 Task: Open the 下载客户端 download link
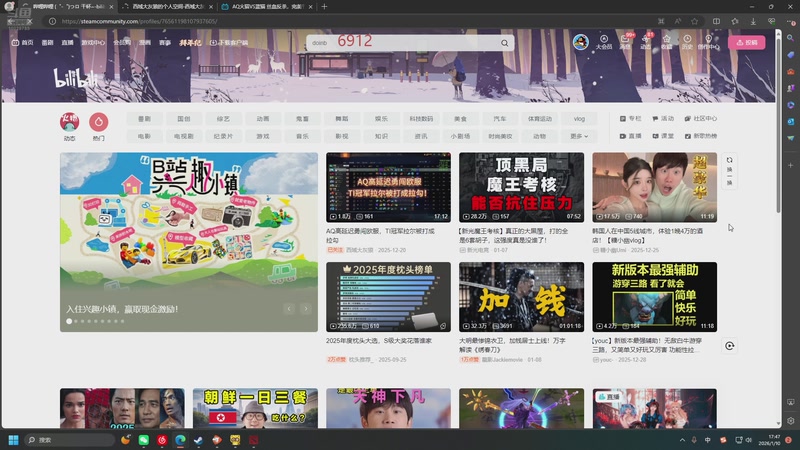(229, 43)
